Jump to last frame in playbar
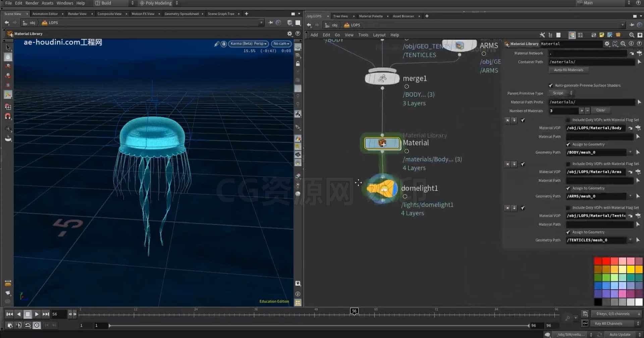This screenshot has width=644, height=338. (x=46, y=314)
